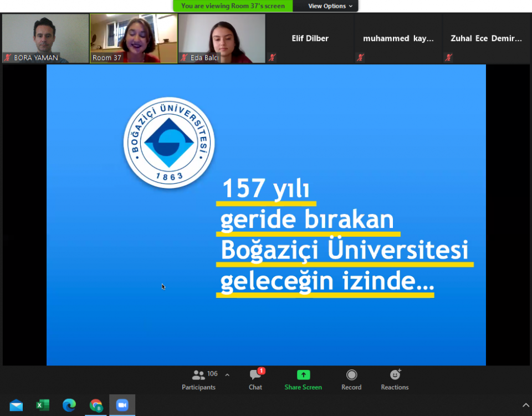The height and width of the screenshot is (416, 532).
Task: Click the 'geride bırakan' slide text
Action: (307, 220)
